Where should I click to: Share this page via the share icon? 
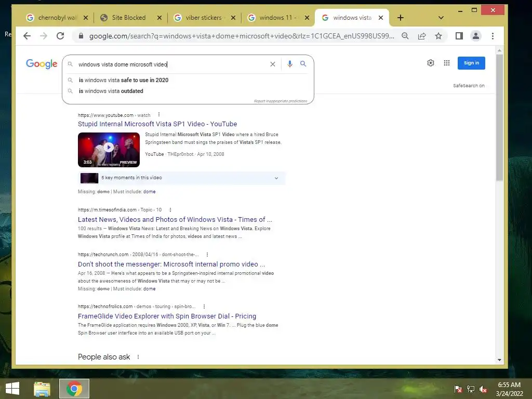422,36
